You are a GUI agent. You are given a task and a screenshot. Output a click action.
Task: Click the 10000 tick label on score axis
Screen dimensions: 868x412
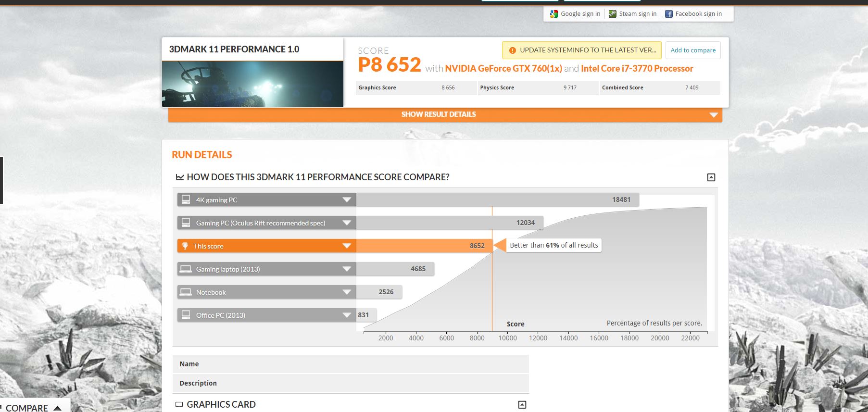pyautogui.click(x=507, y=338)
